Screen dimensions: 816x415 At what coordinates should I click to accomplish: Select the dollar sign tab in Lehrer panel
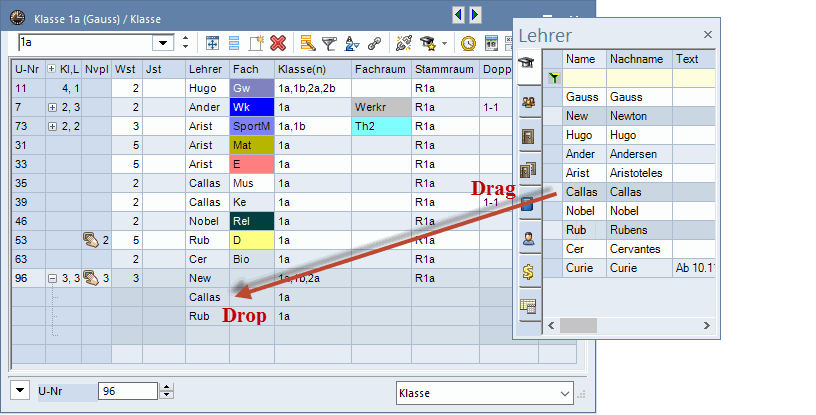point(528,272)
